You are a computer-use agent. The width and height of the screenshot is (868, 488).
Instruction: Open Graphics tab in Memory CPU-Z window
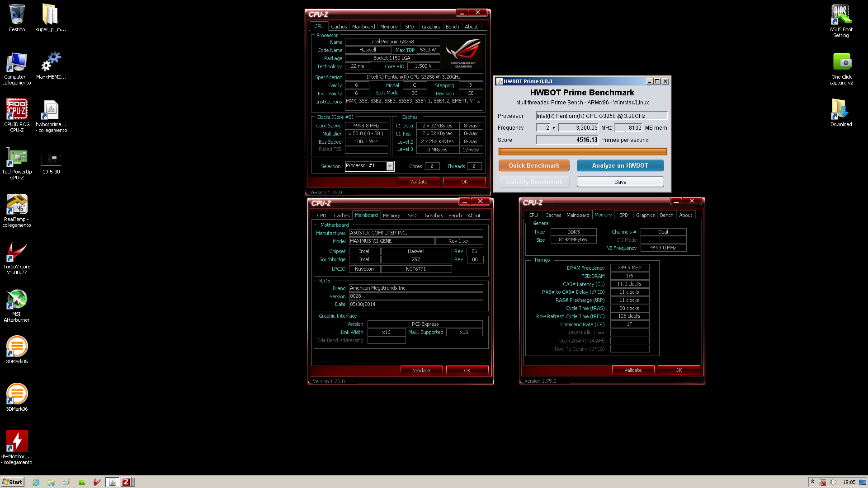[x=646, y=215]
